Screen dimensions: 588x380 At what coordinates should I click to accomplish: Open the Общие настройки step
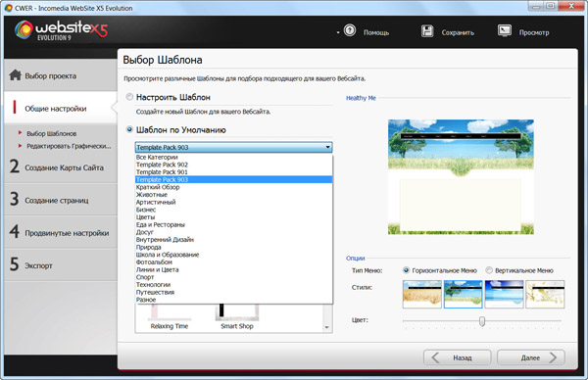point(61,108)
